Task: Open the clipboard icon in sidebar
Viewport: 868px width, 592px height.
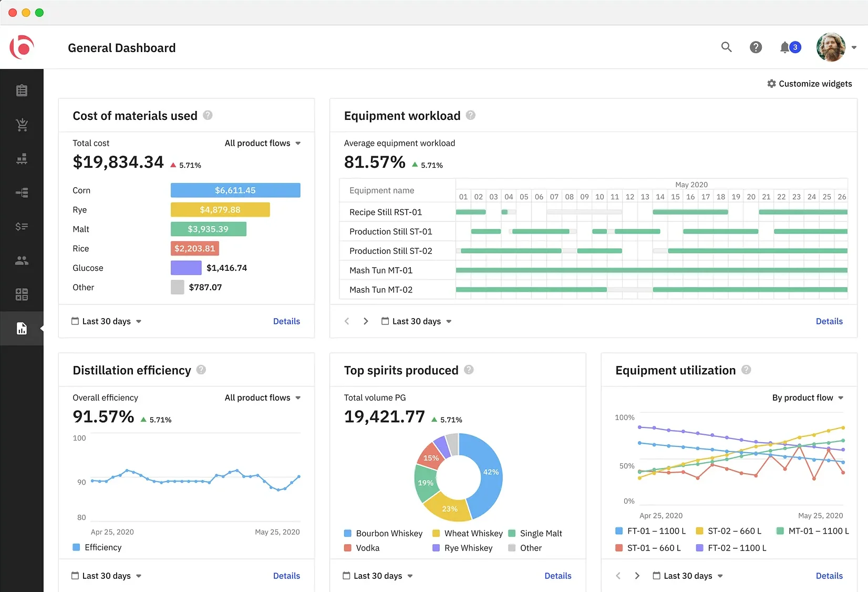Action: (22, 90)
